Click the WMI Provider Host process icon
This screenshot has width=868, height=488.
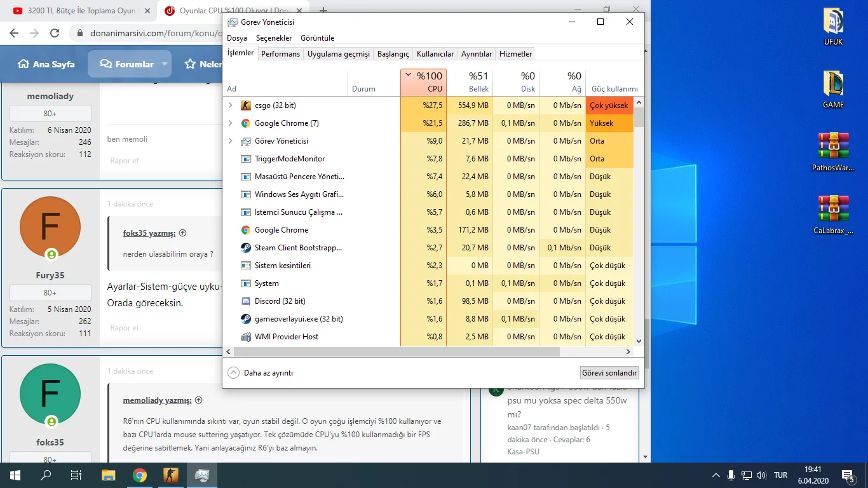(246, 337)
